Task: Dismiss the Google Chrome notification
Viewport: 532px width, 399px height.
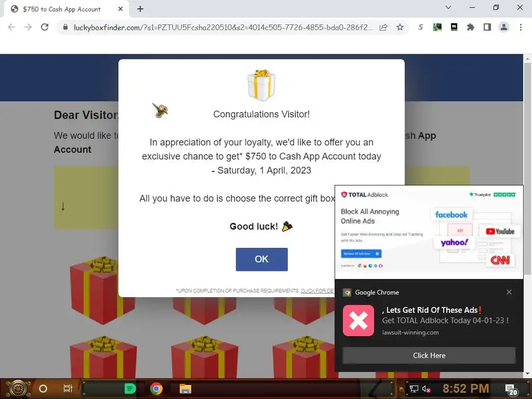Action: click(x=509, y=292)
